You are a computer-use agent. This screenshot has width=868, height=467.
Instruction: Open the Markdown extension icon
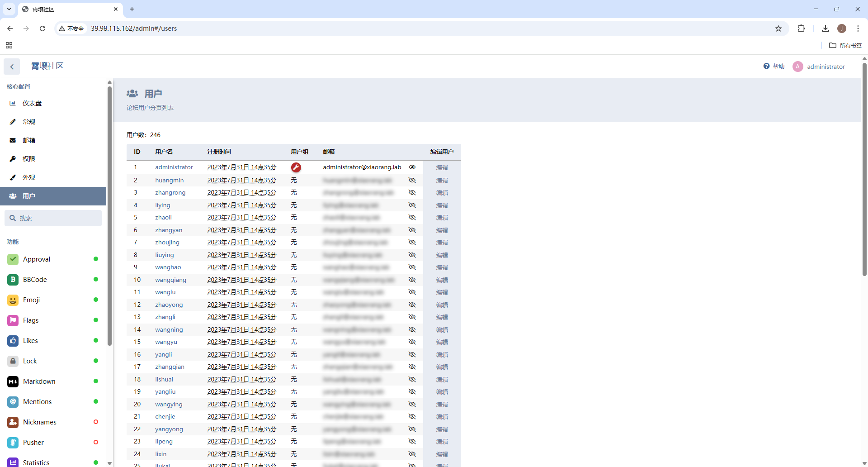(x=13, y=381)
